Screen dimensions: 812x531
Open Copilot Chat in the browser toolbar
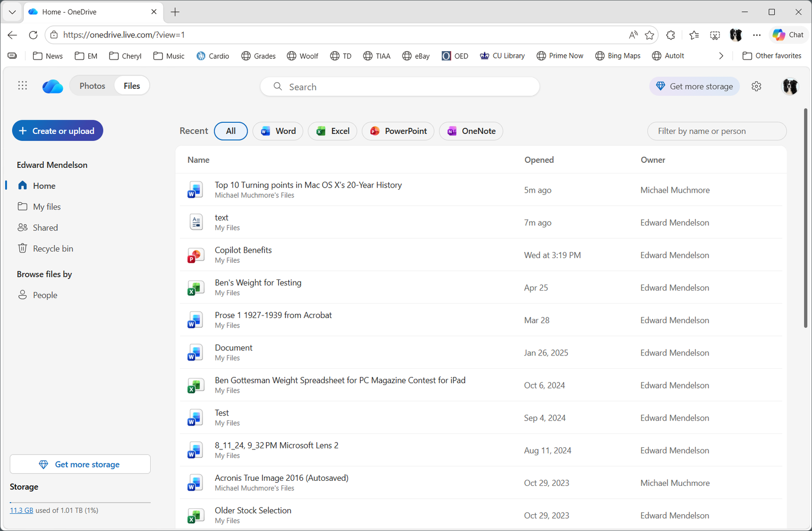788,35
